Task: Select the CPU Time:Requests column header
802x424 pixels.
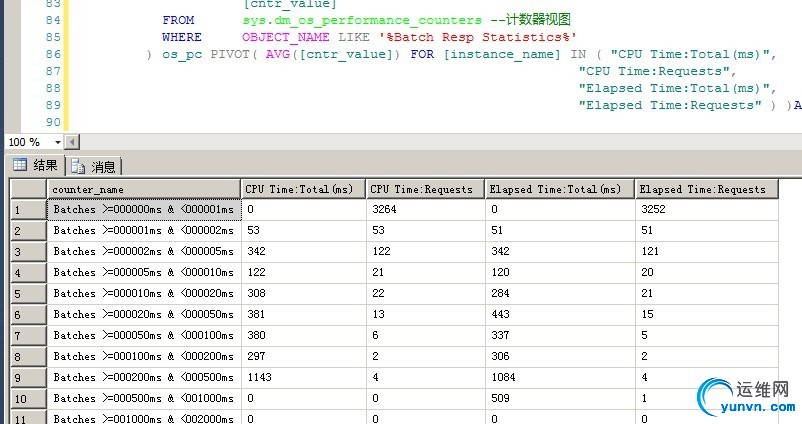Action: (425, 189)
